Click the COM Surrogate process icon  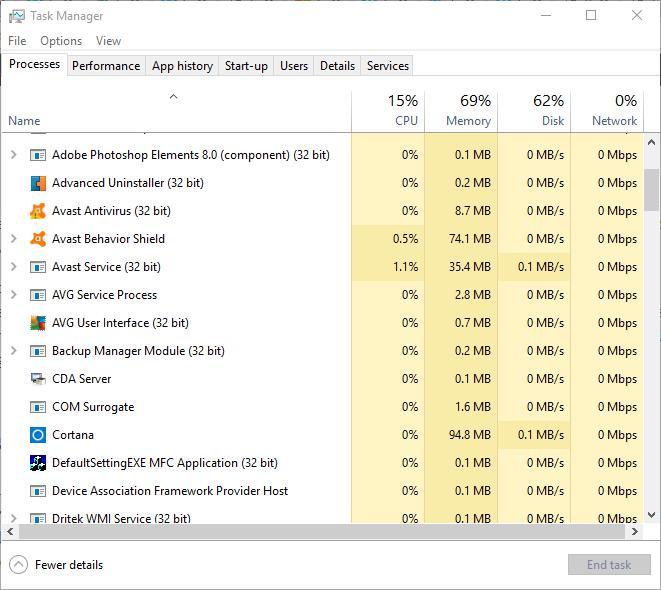(38, 407)
